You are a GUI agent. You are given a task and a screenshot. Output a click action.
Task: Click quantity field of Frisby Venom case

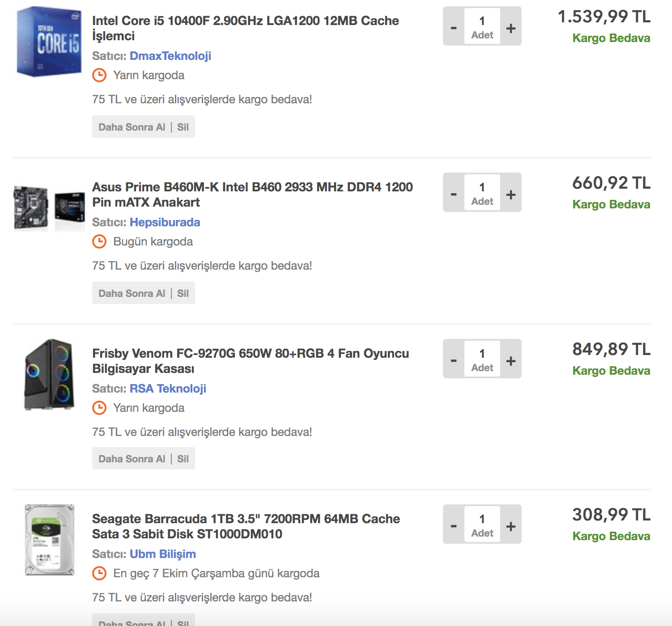click(482, 359)
